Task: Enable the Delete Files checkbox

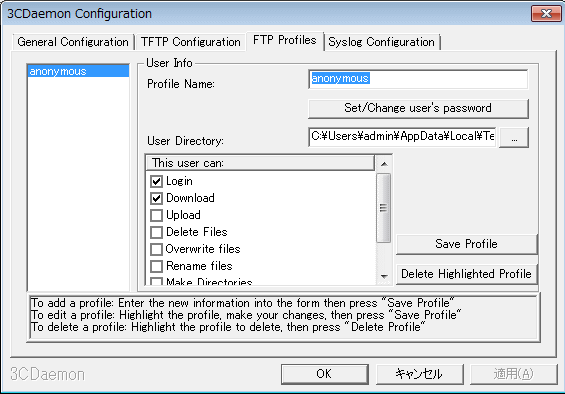Action: 156,232
